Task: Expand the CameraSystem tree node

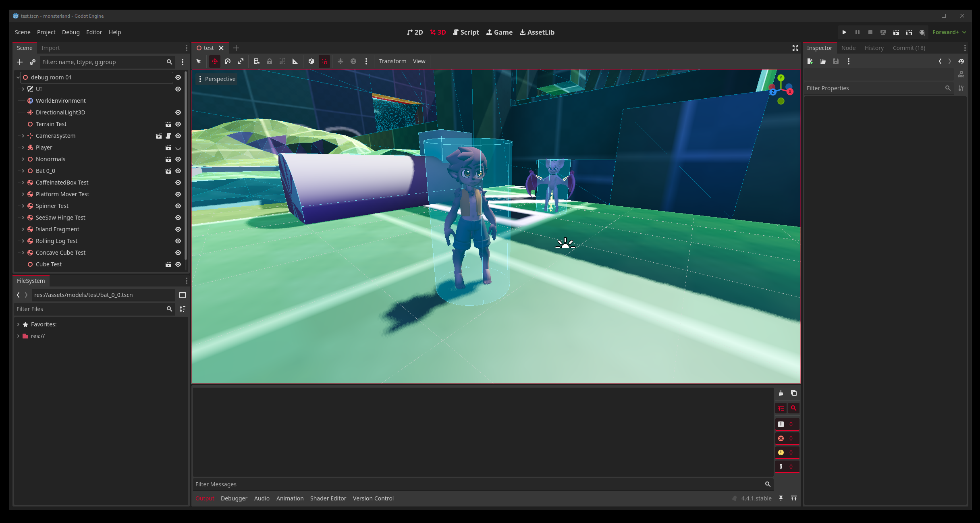Action: click(23, 136)
